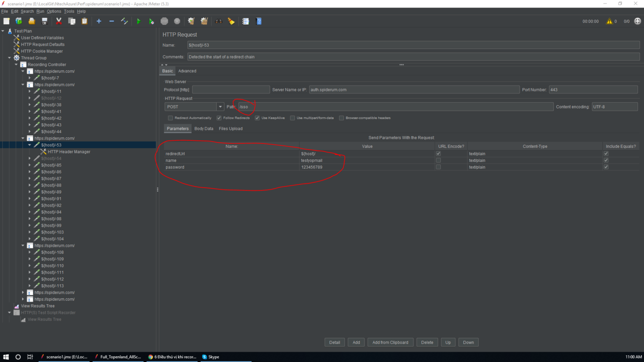Check URL Encode for password row
644x362 pixels.
(x=438, y=167)
